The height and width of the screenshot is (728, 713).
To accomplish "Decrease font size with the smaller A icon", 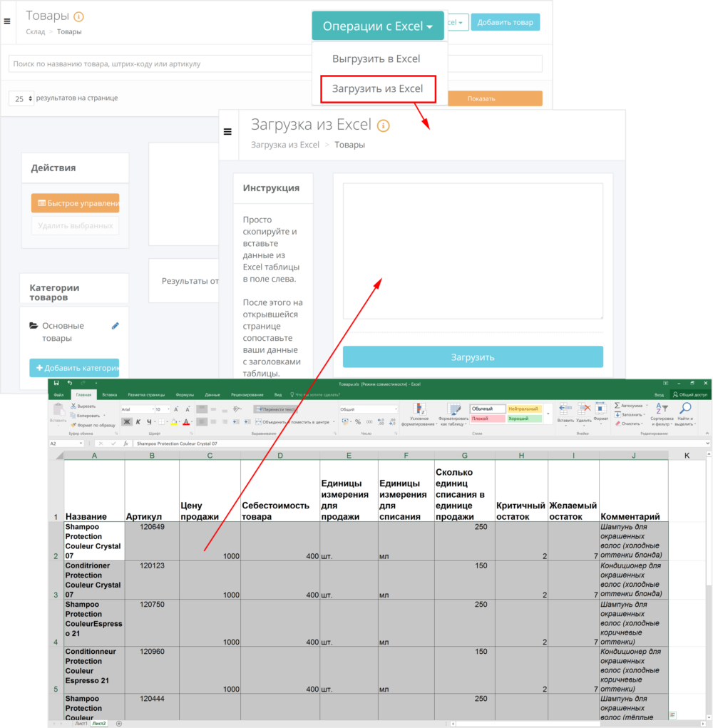I will (188, 409).
